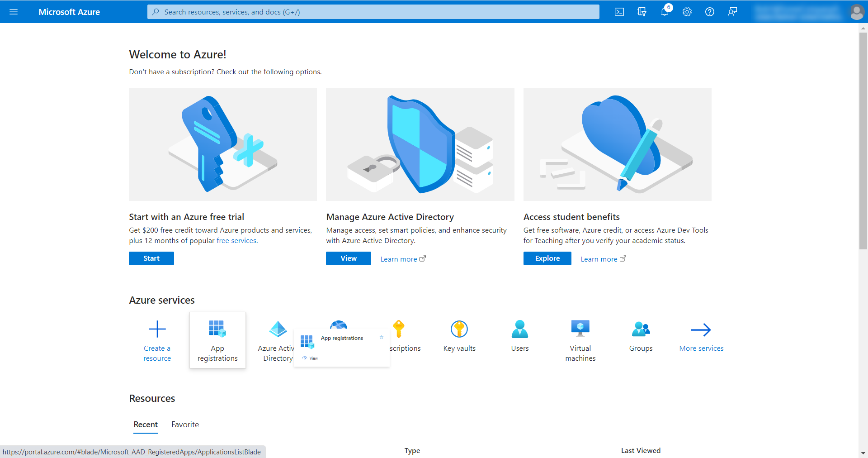
Task: Open the Feedback icon in top bar
Action: [732, 12]
